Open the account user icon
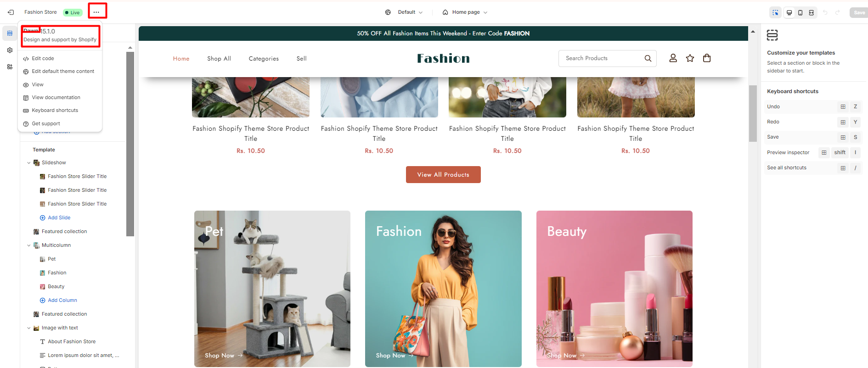 673,58
